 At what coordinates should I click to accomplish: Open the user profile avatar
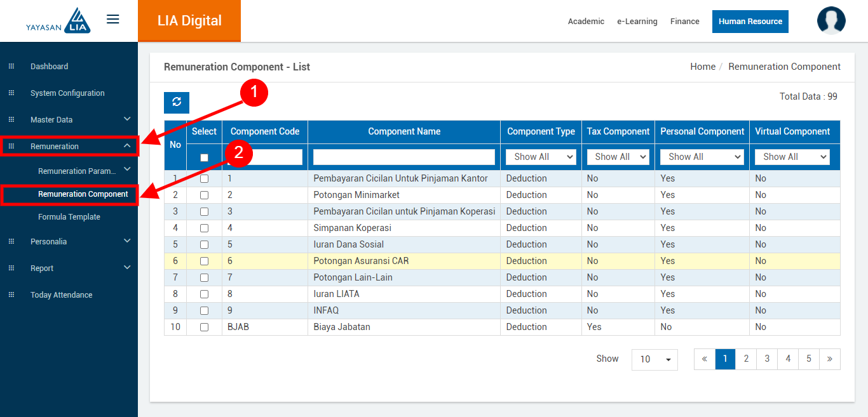(831, 20)
